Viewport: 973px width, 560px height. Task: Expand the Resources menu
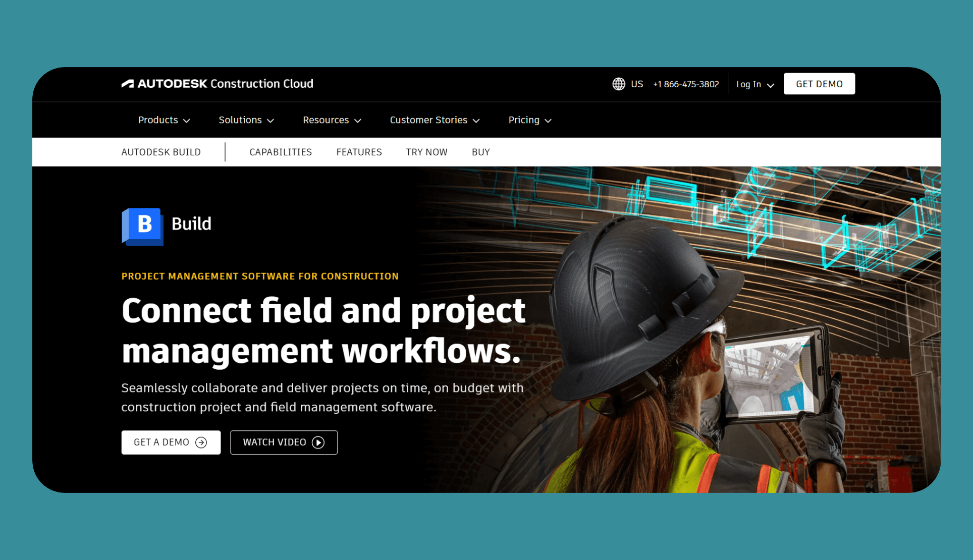pos(332,120)
